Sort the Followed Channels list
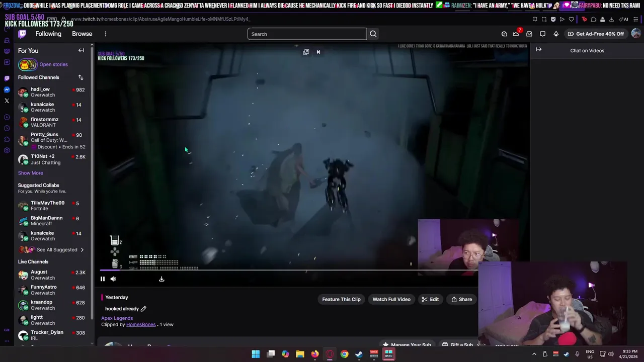The image size is (644, 362). pyautogui.click(x=80, y=77)
